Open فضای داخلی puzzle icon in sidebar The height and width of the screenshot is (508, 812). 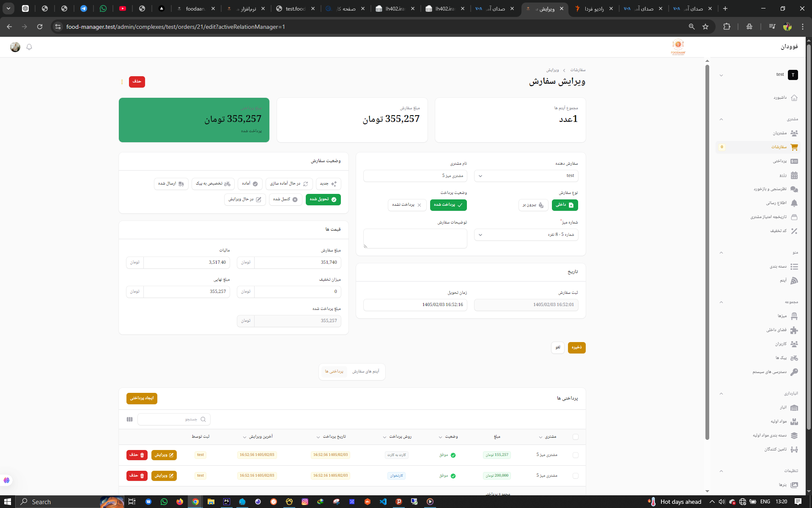(x=794, y=330)
